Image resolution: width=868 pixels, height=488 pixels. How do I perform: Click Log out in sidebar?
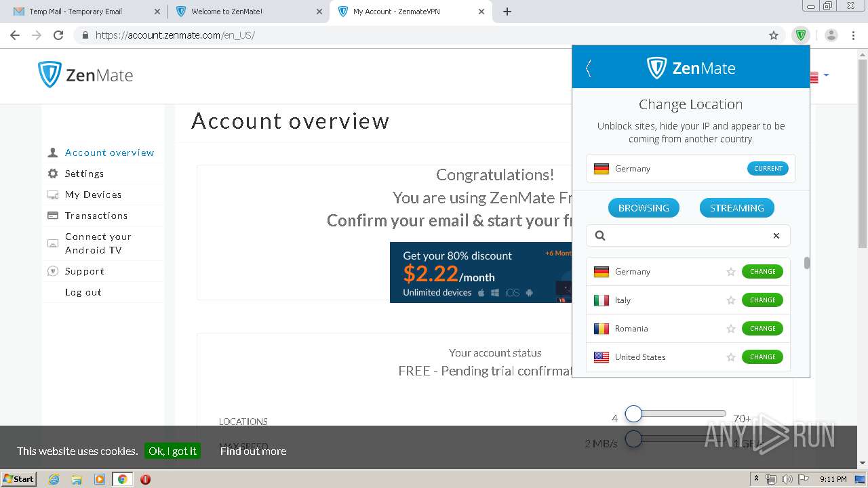point(83,292)
